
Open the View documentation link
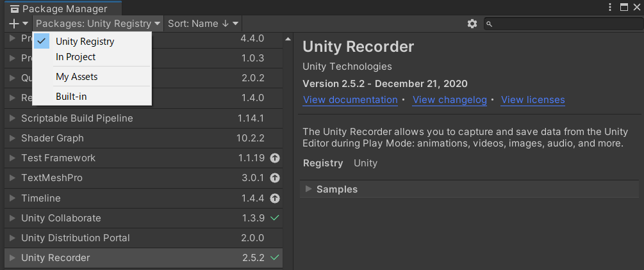[x=351, y=100]
